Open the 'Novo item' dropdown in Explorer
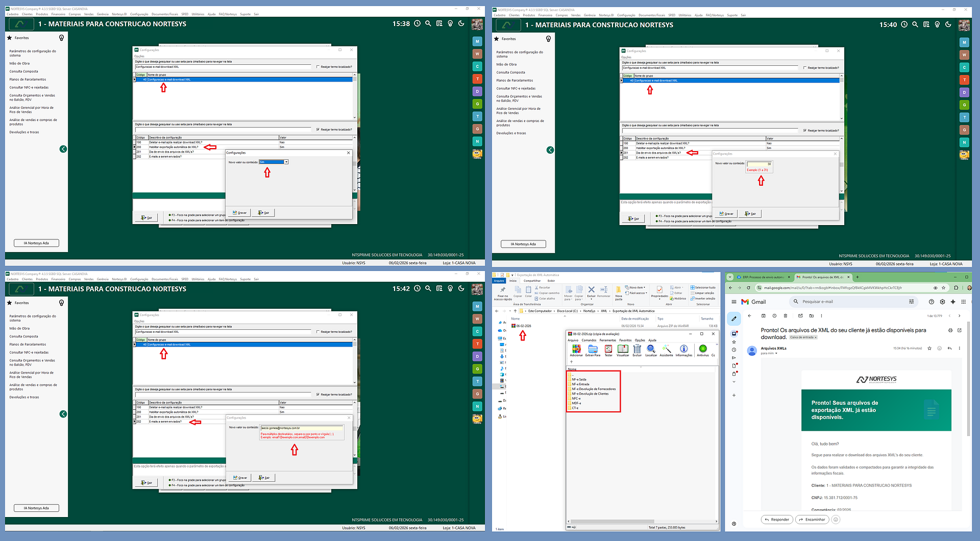 tap(637, 287)
